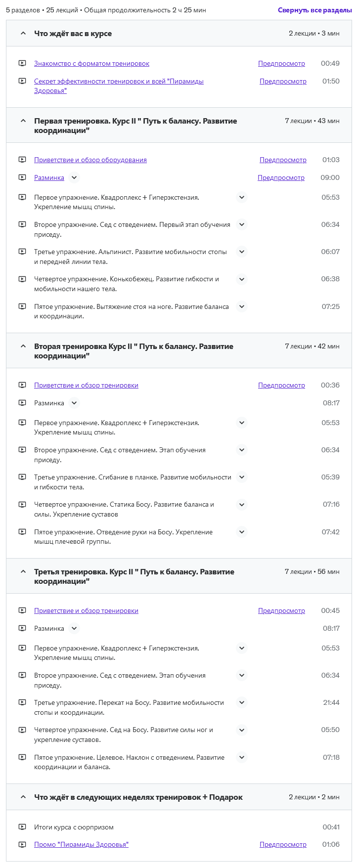Click video icon next to «Четвертое упражнение. Конькобежец»
The height and width of the screenshot is (868, 358).
click(x=22, y=279)
